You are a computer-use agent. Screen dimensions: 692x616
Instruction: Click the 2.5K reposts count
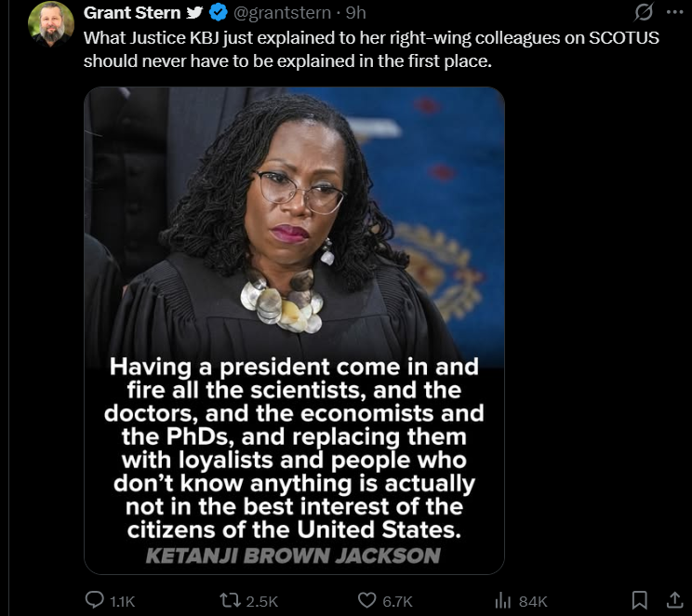(x=261, y=601)
